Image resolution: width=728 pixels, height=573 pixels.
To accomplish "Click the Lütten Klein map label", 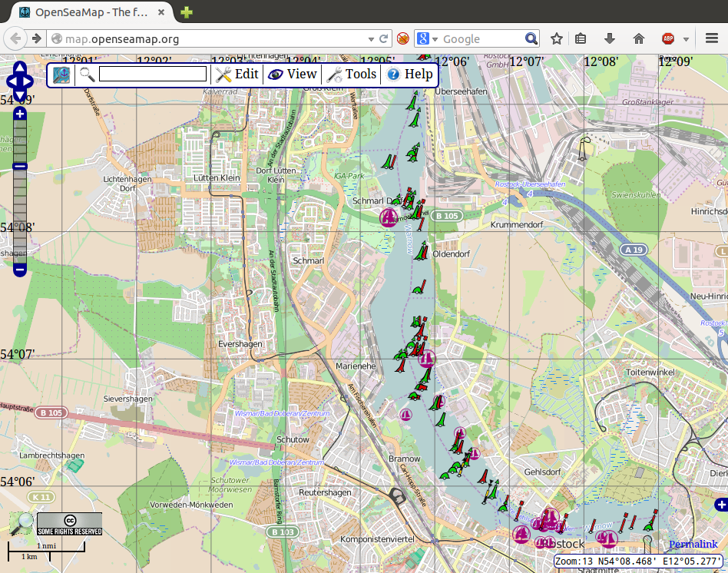I will pos(217,178).
